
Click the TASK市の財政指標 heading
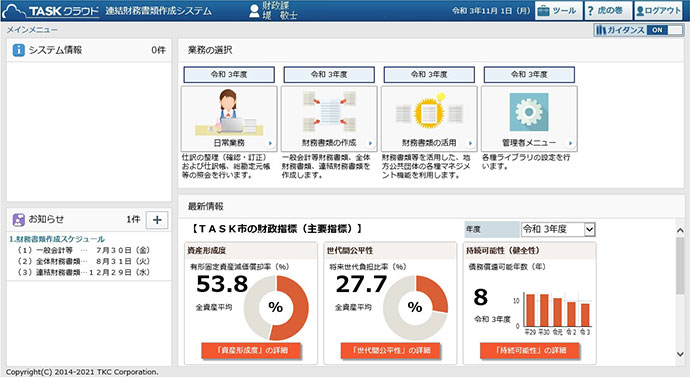click(x=277, y=229)
